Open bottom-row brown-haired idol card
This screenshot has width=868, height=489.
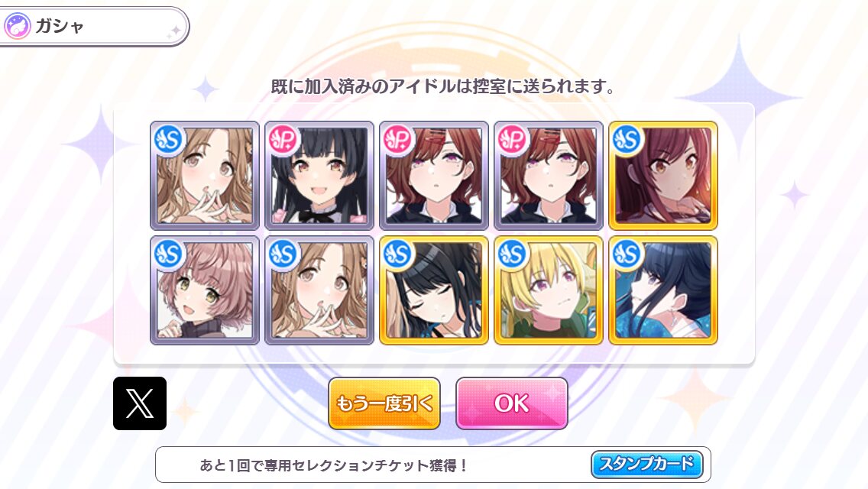tap(319, 290)
